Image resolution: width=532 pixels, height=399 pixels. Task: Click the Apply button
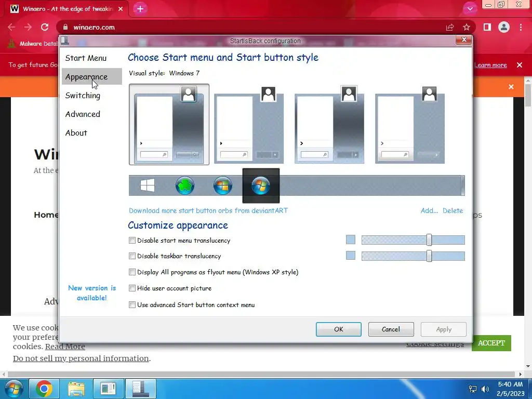tap(444, 329)
